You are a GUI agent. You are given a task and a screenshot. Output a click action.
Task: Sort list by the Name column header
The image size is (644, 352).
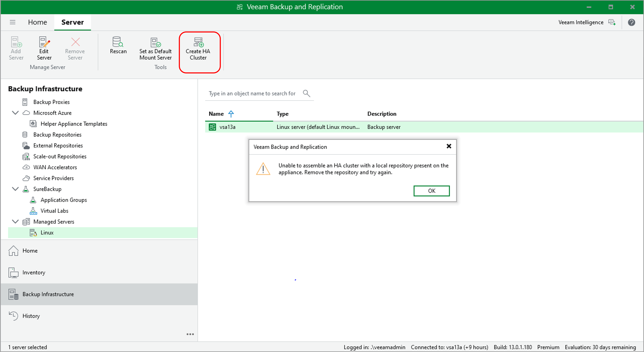[x=216, y=114]
